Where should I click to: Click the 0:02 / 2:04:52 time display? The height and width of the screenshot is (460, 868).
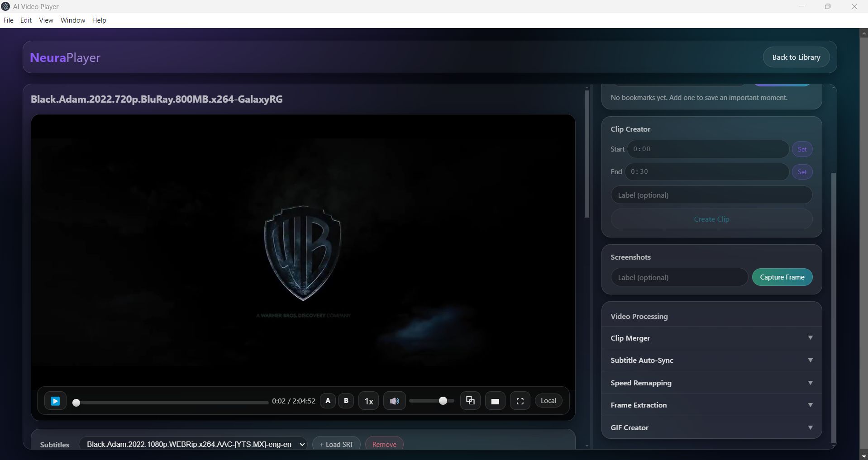pyautogui.click(x=294, y=401)
